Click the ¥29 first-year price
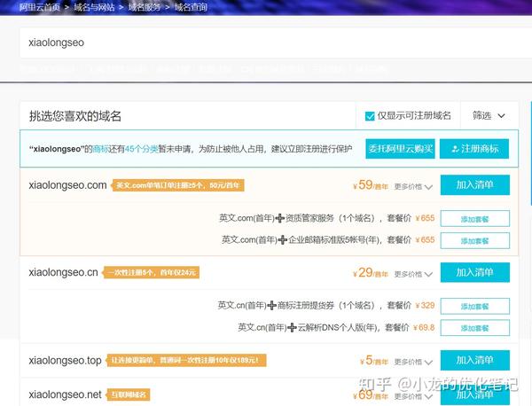Image resolution: width=532 pixels, height=406 pixels. [371, 272]
